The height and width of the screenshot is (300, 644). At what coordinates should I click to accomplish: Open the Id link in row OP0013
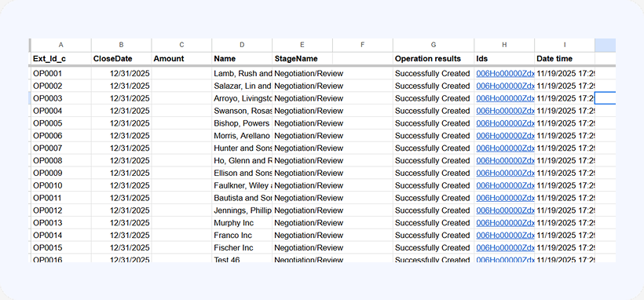[x=505, y=223]
